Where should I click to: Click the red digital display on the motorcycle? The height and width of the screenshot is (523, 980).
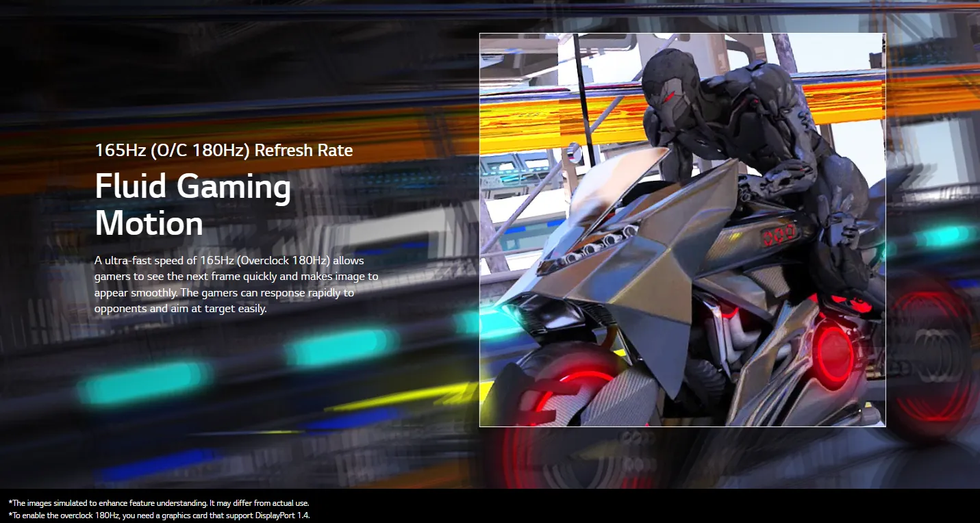click(780, 234)
